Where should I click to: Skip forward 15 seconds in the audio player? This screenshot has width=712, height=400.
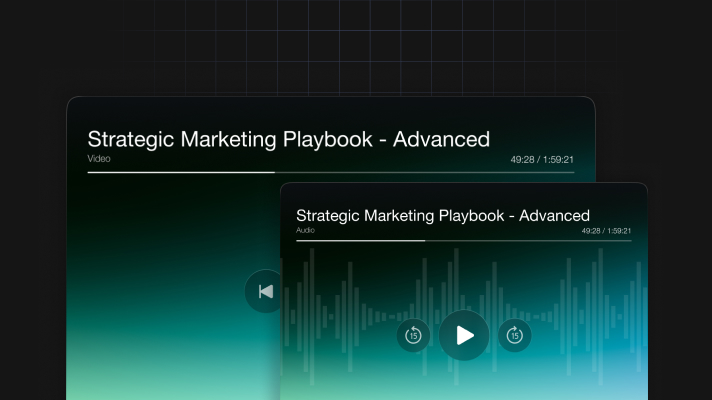[x=514, y=335]
